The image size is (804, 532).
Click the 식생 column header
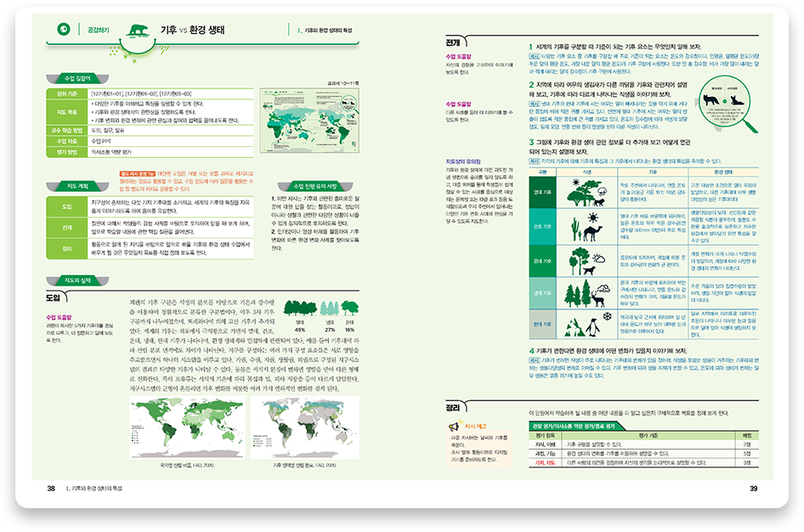(587, 173)
